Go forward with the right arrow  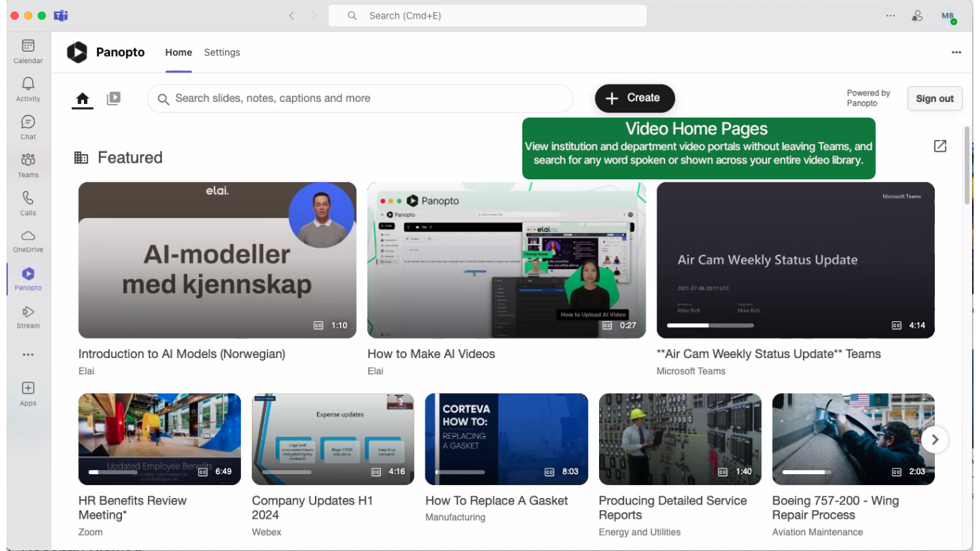[x=314, y=16]
